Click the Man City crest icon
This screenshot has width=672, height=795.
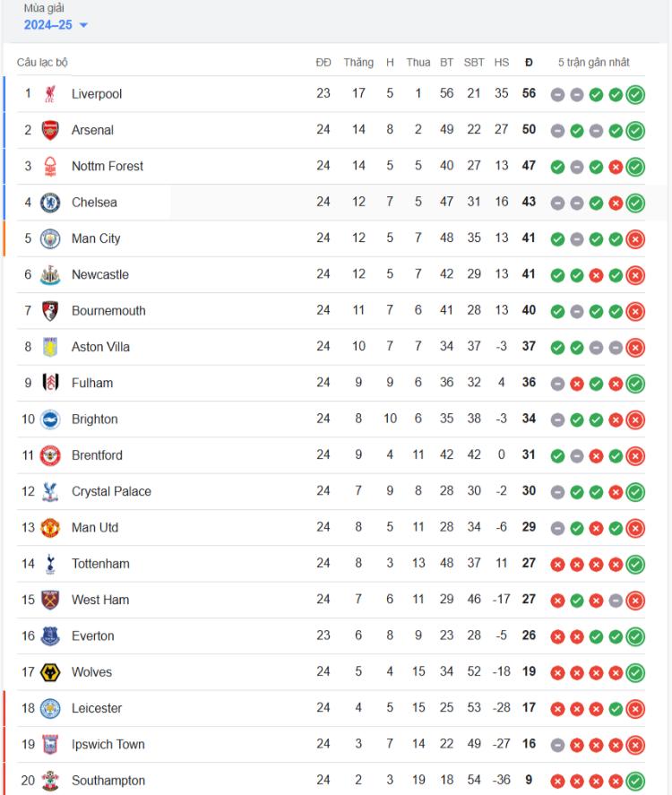pos(50,238)
